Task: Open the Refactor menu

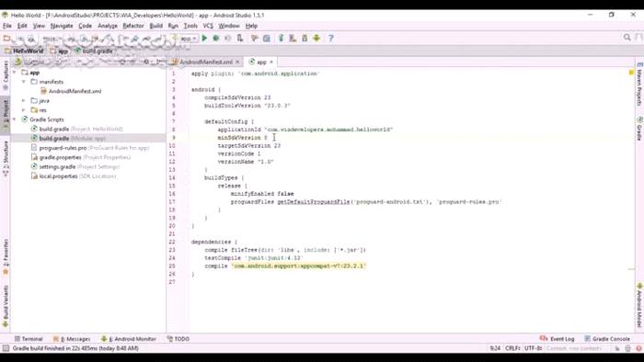Action: [x=133, y=26]
